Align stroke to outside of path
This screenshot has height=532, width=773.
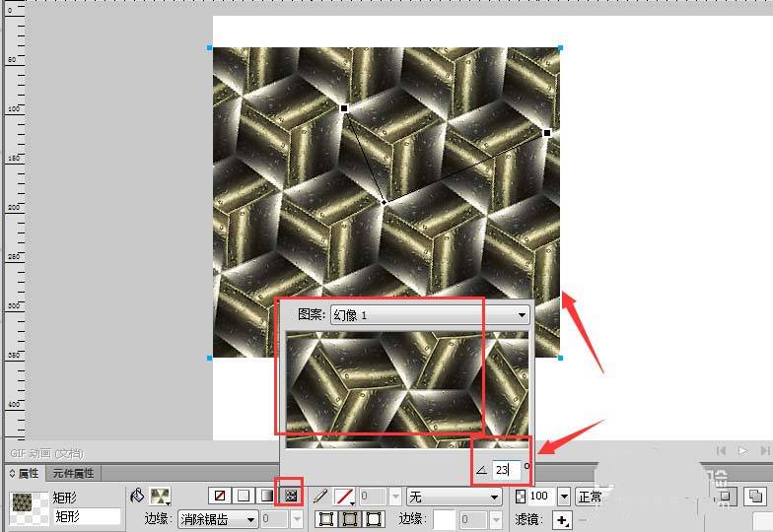pos(374,519)
